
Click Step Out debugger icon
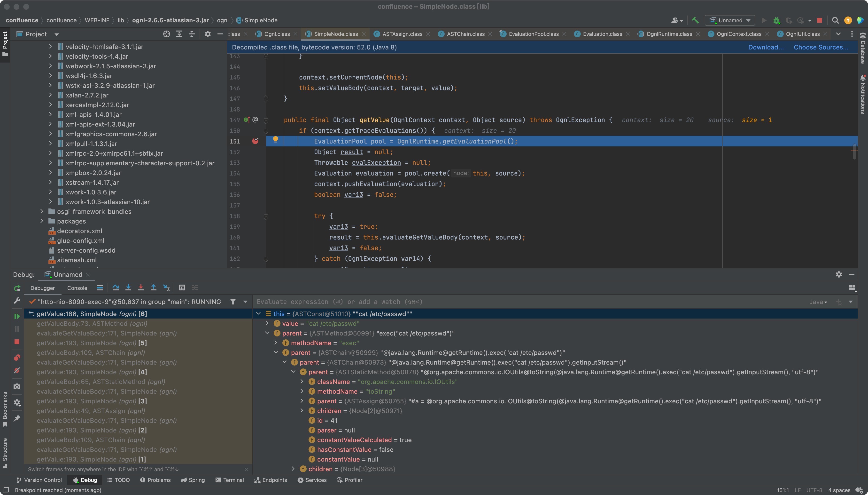154,287
